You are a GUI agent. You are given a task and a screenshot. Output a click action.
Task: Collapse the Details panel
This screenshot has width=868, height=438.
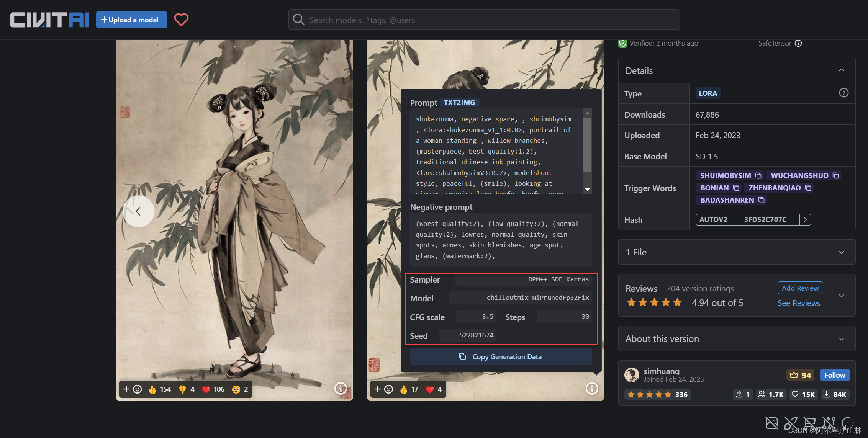coord(841,70)
